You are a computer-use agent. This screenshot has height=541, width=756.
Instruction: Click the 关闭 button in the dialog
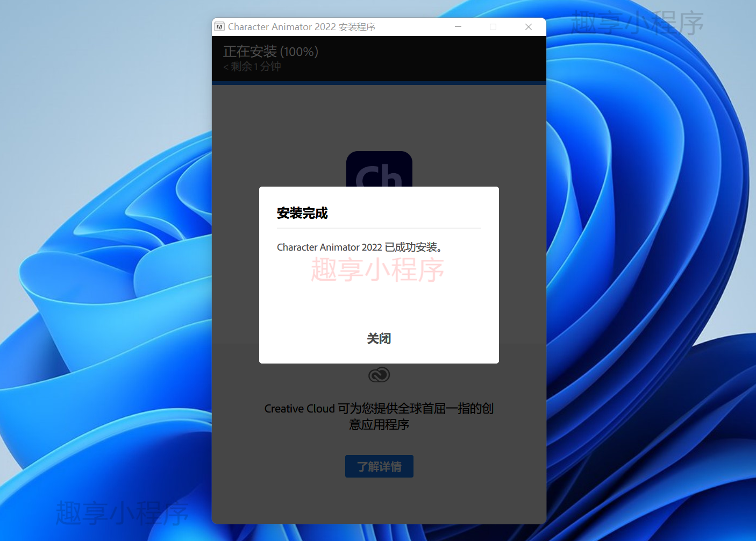379,339
